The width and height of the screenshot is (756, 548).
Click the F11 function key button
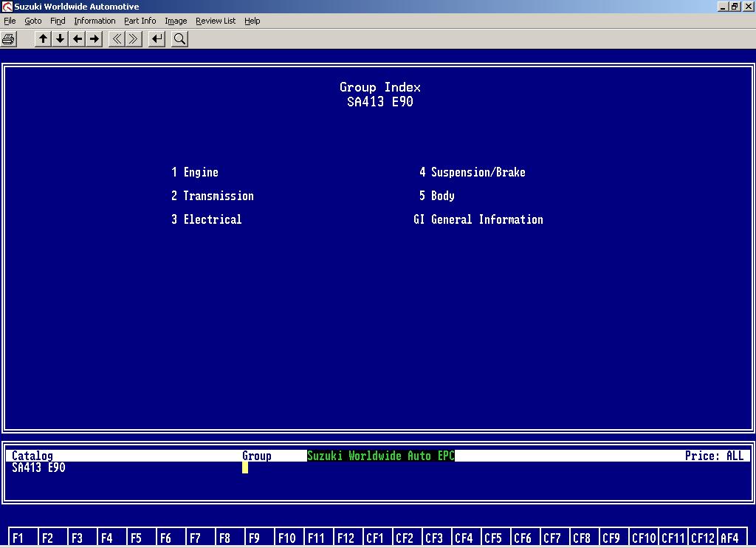318,538
